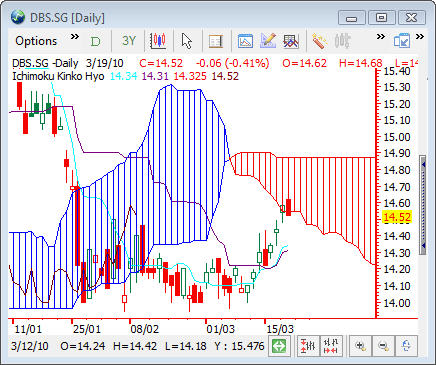Click the indicators overlay chart icon
The width and height of the screenshot is (436, 365).
tap(291, 41)
